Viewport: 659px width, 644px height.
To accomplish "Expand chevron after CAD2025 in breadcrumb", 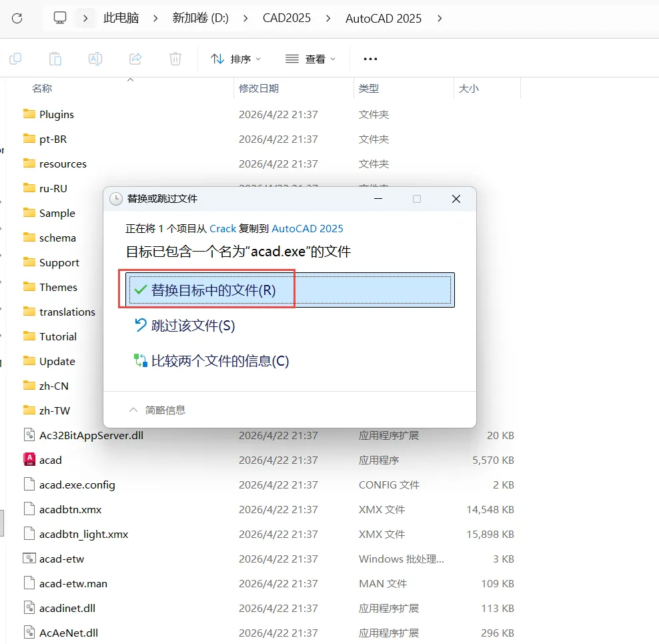I will 328,18.
